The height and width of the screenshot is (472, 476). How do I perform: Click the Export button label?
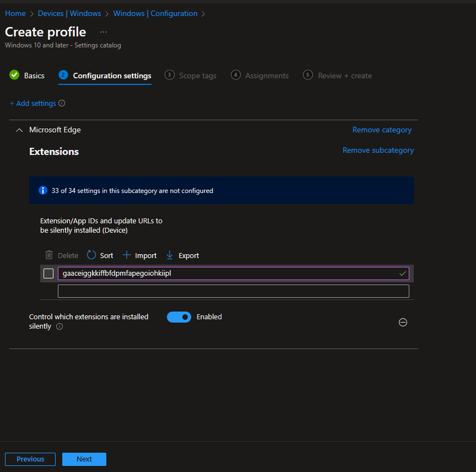(189, 256)
